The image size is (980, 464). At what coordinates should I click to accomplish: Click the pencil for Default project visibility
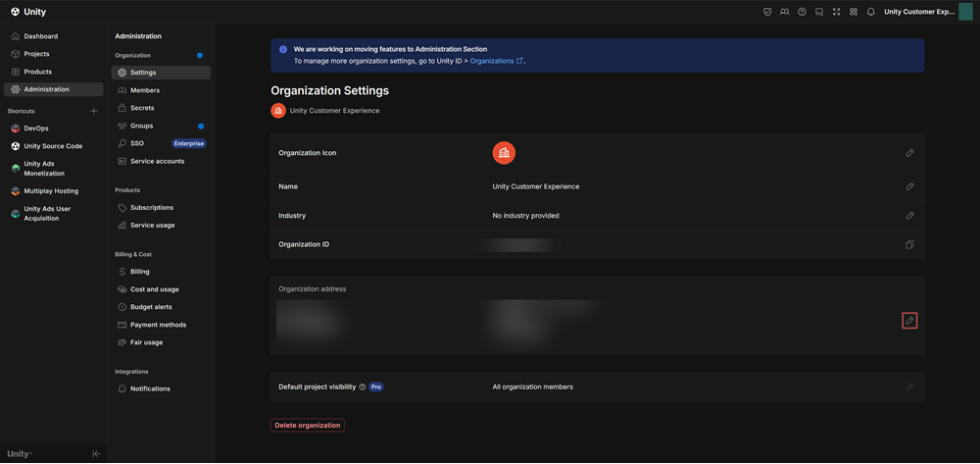[910, 387]
